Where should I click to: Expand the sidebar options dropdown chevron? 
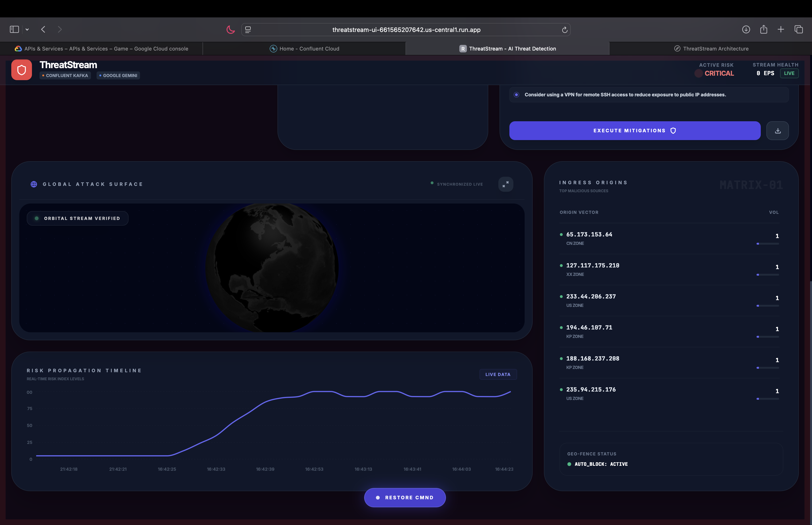click(x=27, y=30)
